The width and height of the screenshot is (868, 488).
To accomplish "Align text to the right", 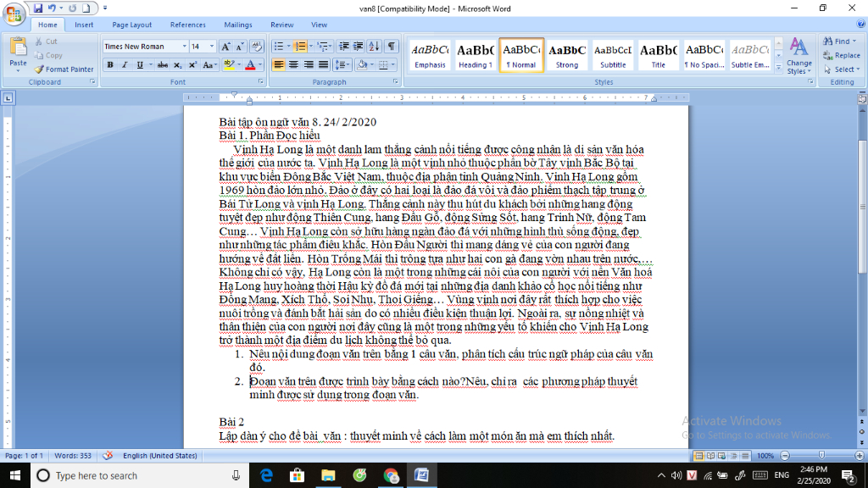I will [309, 64].
